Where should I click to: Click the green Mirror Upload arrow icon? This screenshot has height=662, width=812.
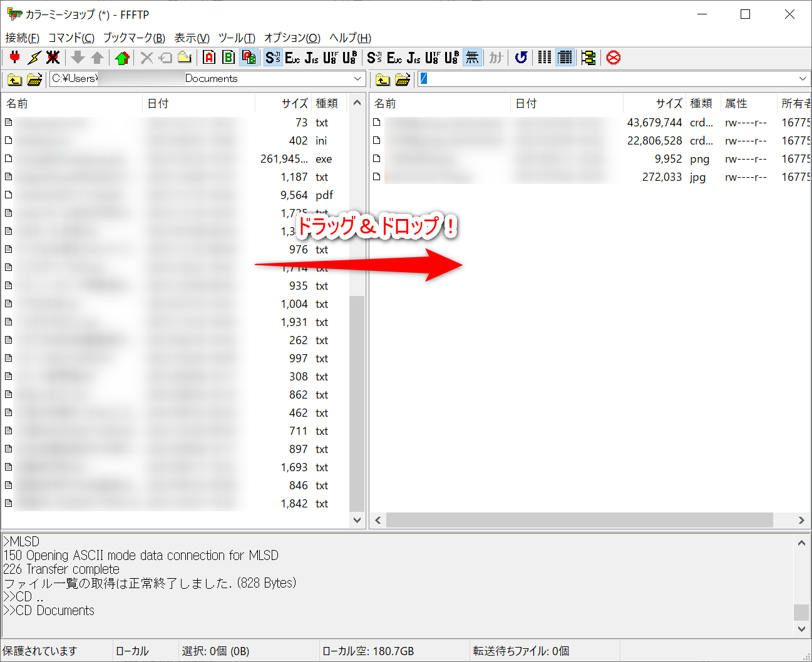(122, 58)
